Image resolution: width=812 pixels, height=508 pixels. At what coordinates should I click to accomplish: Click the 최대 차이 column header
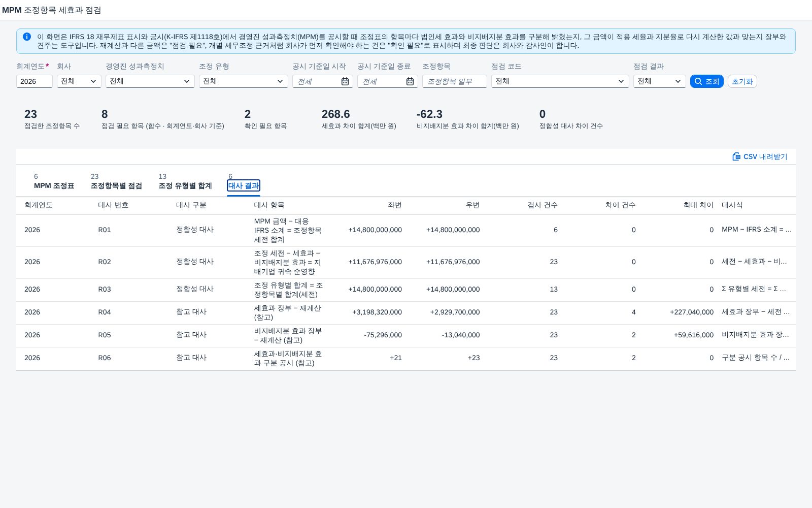[x=698, y=205]
